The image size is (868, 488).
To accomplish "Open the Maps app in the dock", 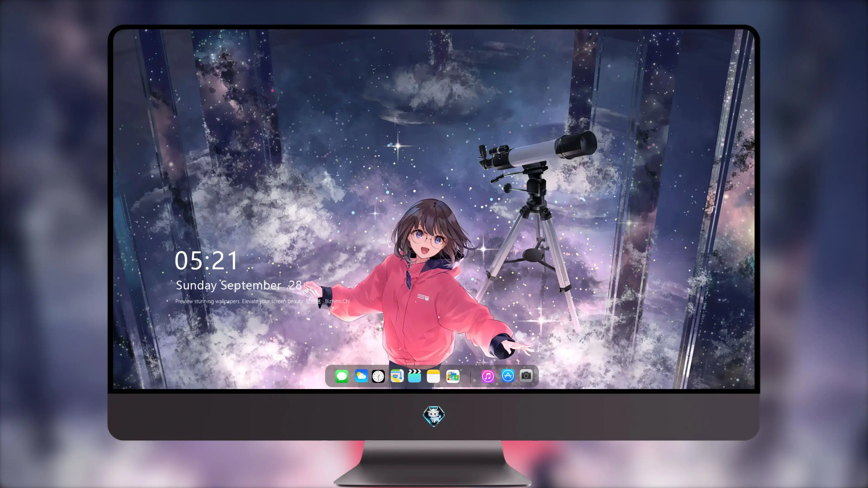I will (397, 376).
